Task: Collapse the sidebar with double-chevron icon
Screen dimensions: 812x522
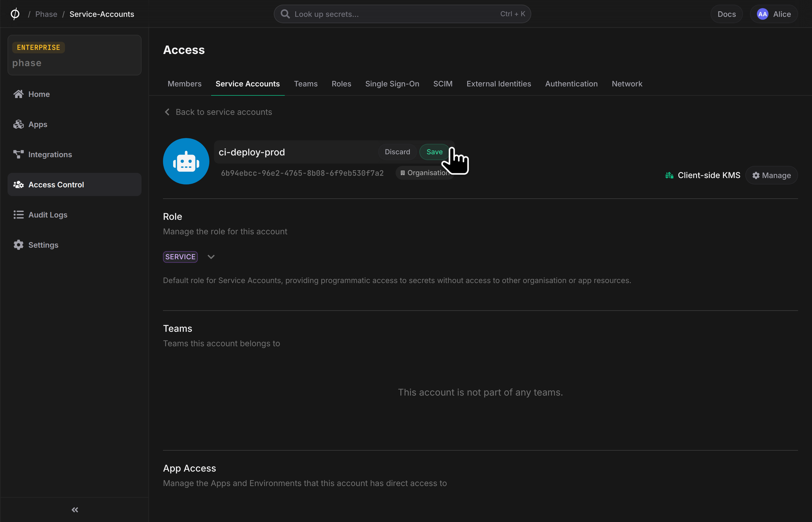Action: coord(75,510)
